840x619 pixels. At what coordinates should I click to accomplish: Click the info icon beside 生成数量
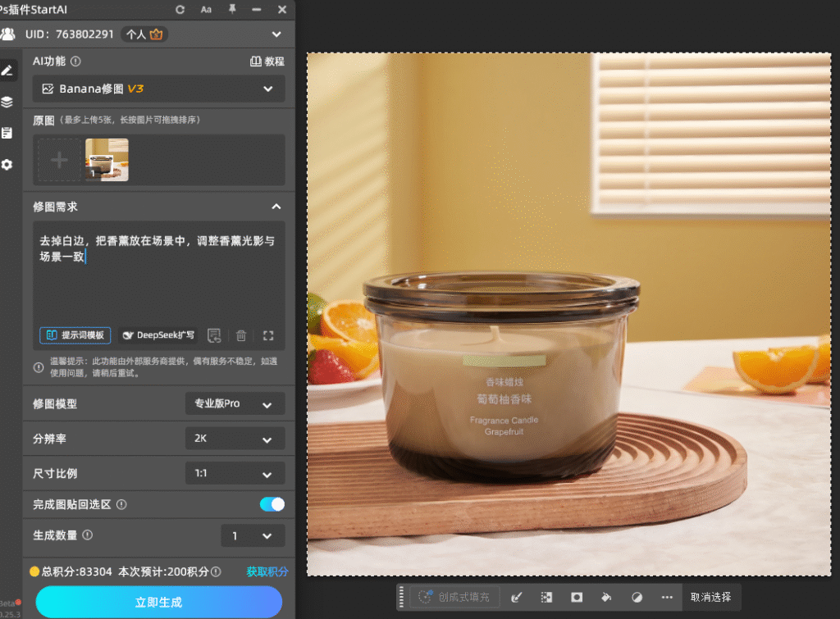point(88,535)
